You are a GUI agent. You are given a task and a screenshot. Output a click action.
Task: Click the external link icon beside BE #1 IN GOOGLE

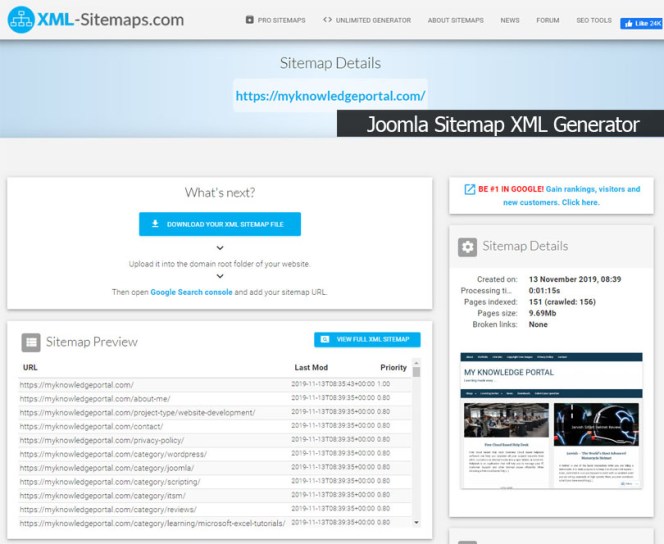(470, 189)
